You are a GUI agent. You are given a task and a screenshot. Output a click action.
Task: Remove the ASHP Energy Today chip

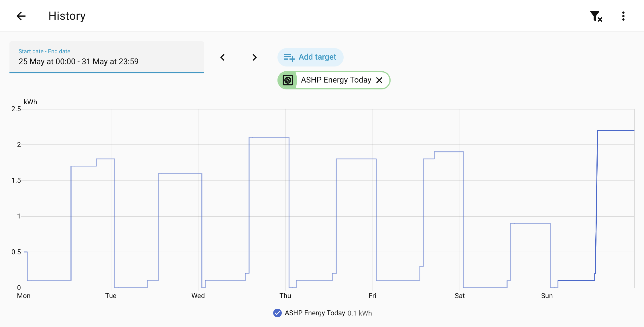point(379,80)
